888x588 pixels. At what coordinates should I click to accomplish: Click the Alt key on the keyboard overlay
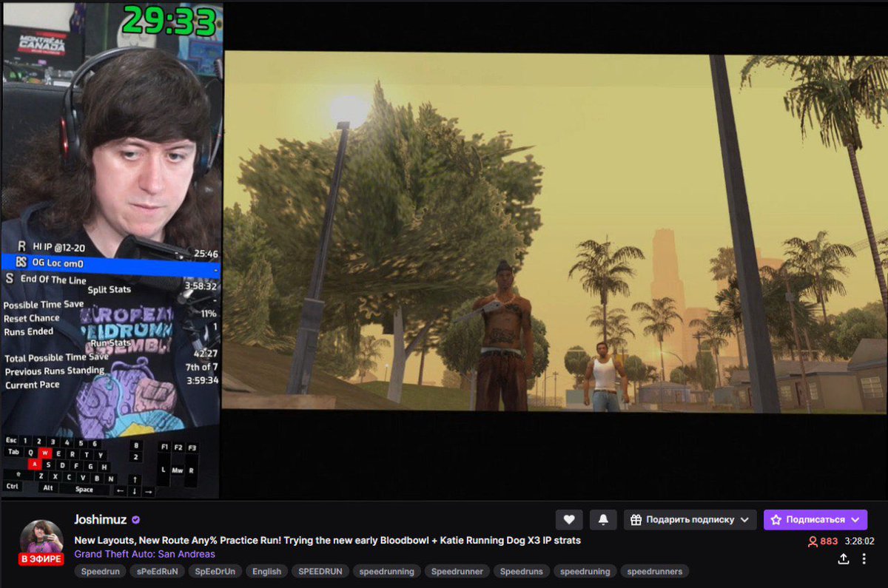(x=48, y=488)
